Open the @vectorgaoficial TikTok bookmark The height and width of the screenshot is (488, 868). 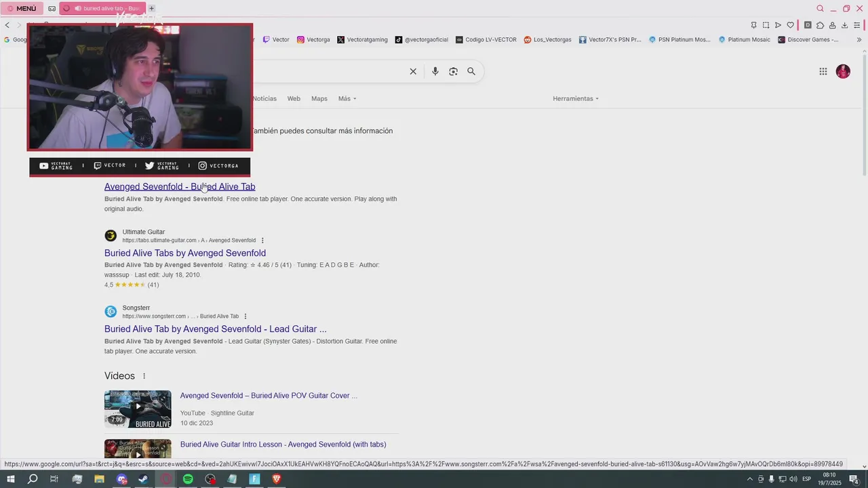(x=422, y=39)
